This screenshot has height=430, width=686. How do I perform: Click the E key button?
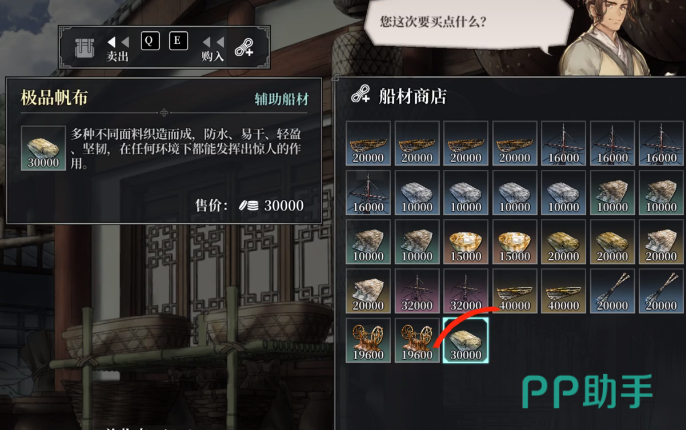click(178, 41)
